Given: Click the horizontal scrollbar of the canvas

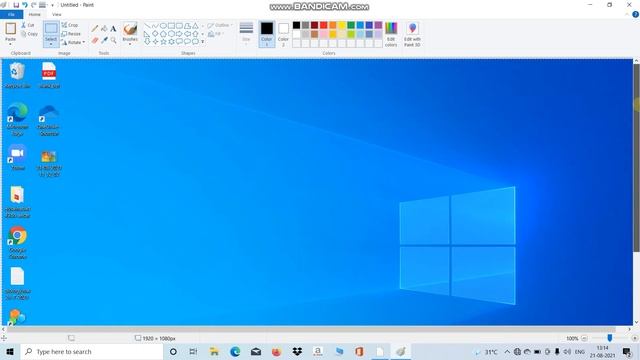Looking at the screenshot, I should (x=310, y=329).
